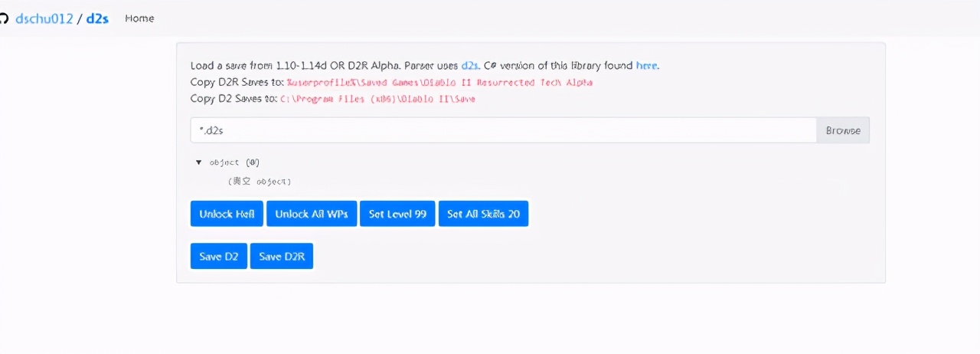Click the Save D2R button
This screenshot has width=980, height=354.
[282, 256]
